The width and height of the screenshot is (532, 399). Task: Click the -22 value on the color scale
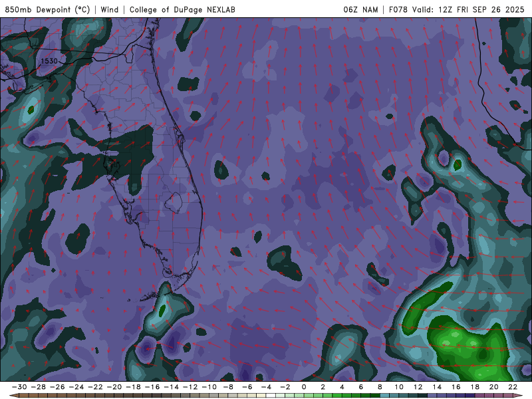click(x=95, y=387)
